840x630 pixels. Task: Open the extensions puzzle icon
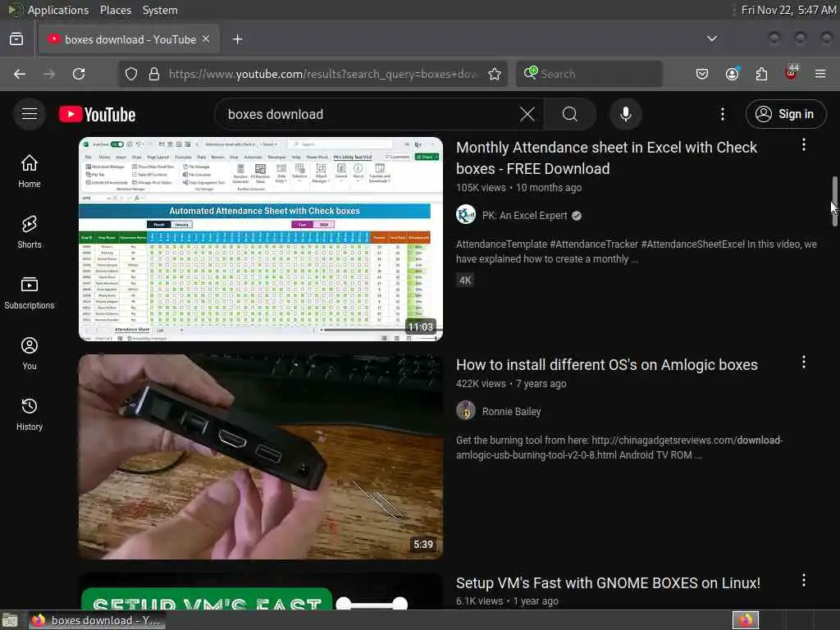(x=761, y=74)
